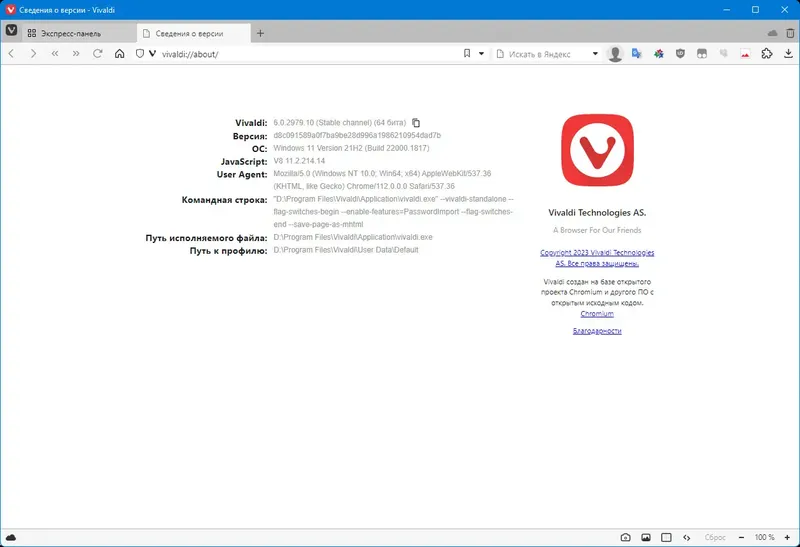Image resolution: width=800 pixels, height=547 pixels.
Task: Open the Благодарности link
Action: pyautogui.click(x=597, y=331)
